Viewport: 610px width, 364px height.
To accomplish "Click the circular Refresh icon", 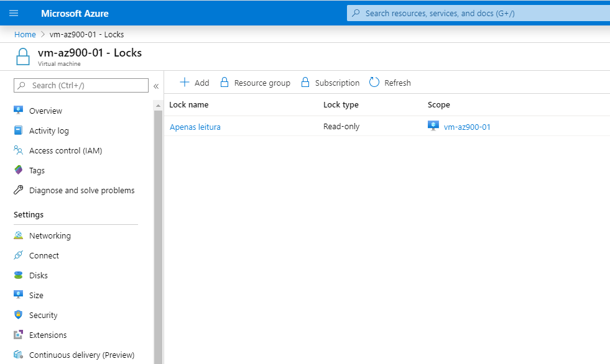I will (374, 82).
